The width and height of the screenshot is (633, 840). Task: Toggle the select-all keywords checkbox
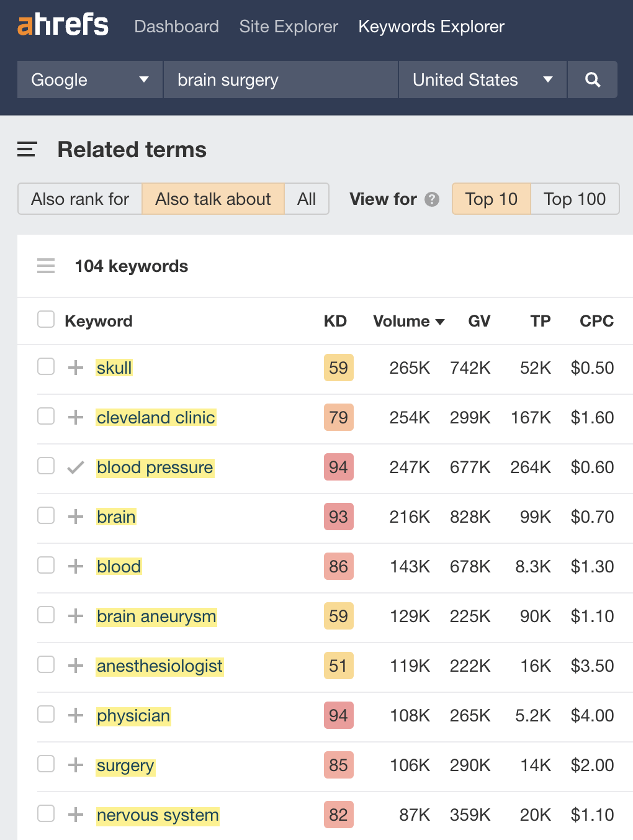coord(46,318)
